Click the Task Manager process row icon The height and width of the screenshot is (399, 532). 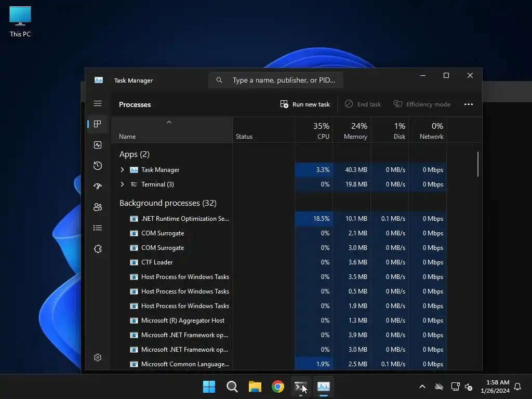134,170
